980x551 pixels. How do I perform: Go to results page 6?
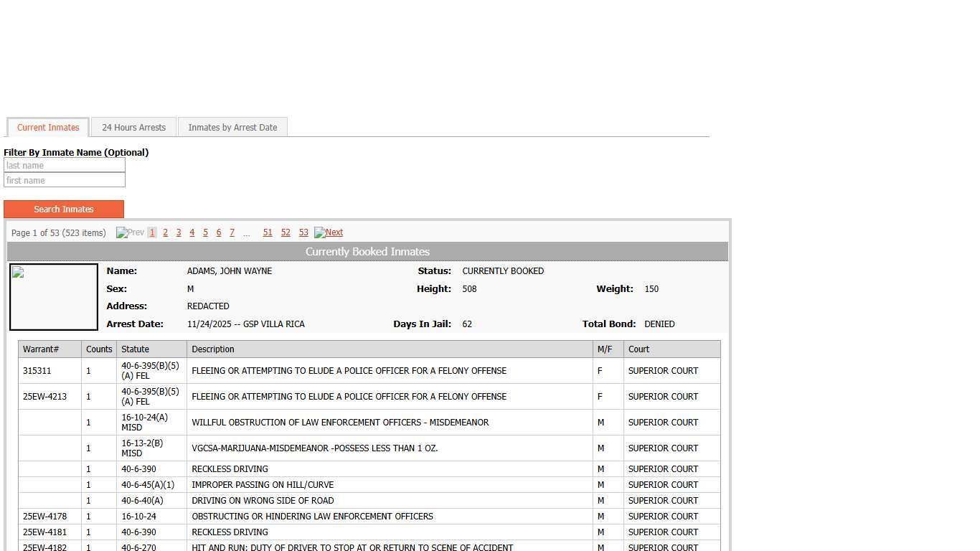pyautogui.click(x=219, y=232)
